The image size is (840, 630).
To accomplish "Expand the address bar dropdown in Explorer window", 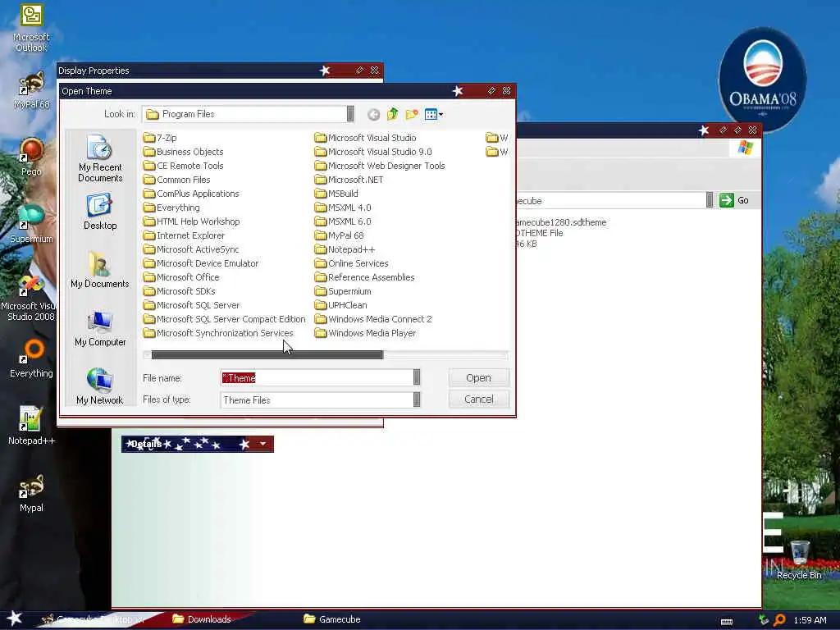I will (x=710, y=200).
